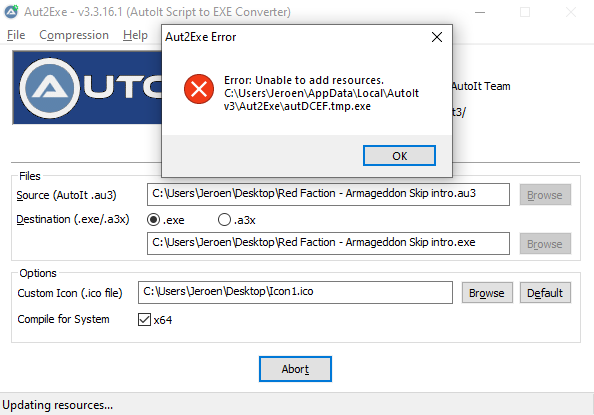Reset icon with the Default button

click(x=545, y=293)
